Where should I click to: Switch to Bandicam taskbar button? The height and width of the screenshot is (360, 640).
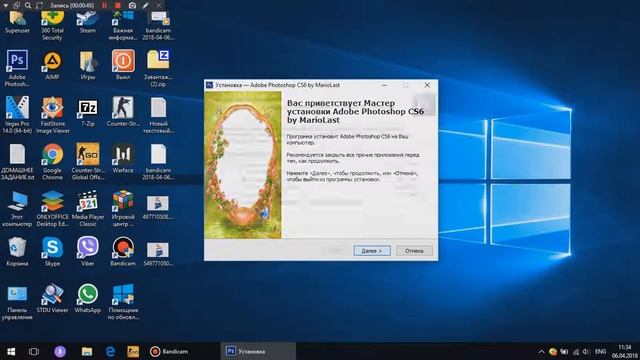[169, 351]
